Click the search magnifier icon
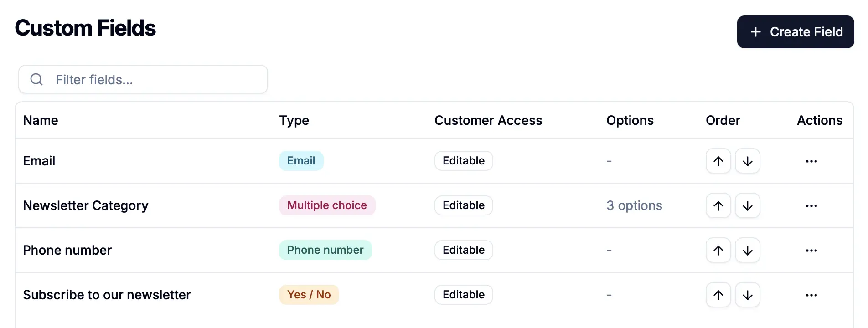The height and width of the screenshot is (328, 868). coord(36,79)
